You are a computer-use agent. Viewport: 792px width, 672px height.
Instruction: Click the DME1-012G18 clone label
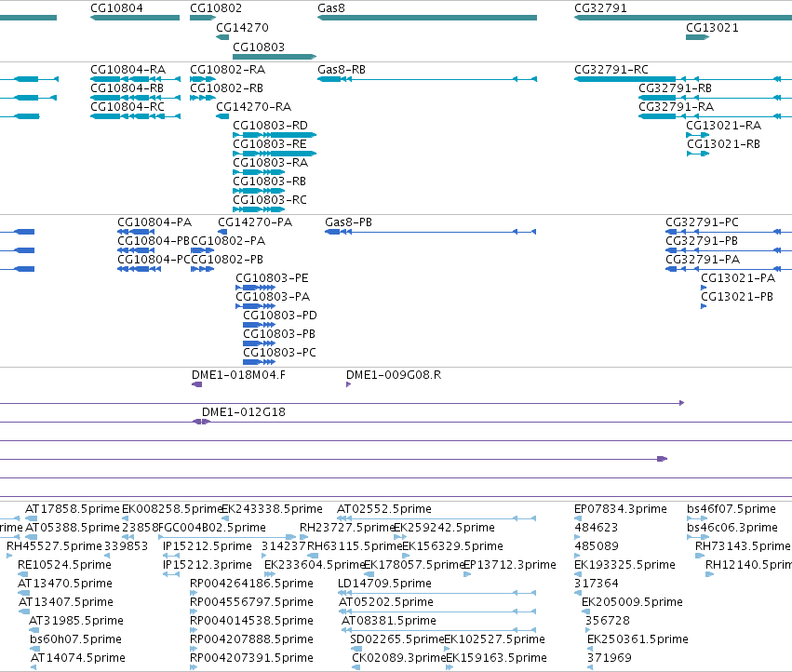[x=244, y=412]
